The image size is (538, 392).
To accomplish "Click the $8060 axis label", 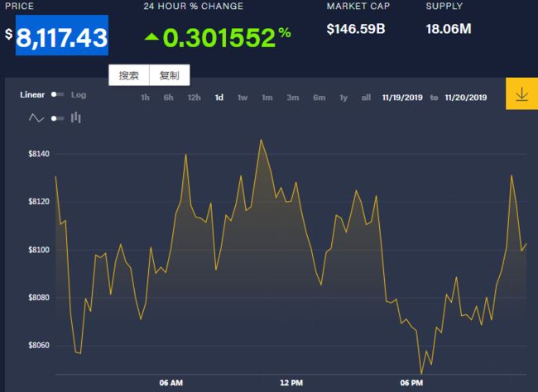I will (x=39, y=346).
